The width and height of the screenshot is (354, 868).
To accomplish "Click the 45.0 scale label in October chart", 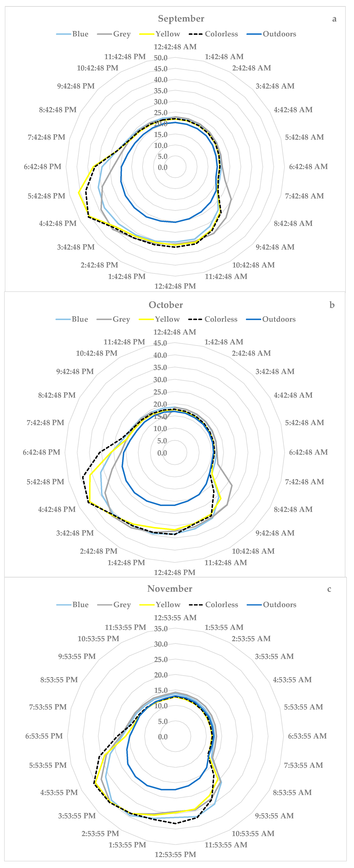I will click(x=160, y=343).
